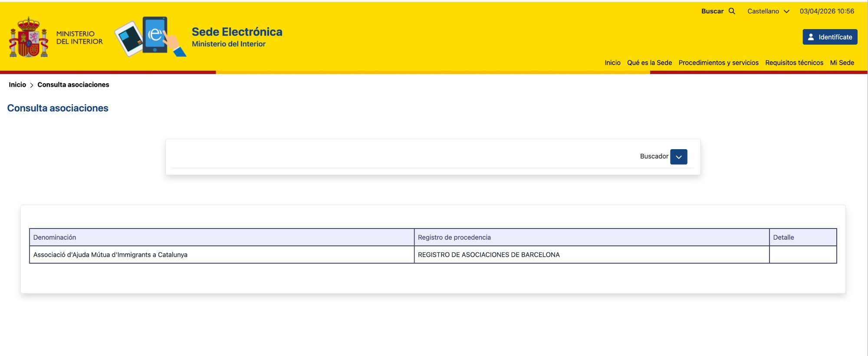Click the Spanish coat of arms logo

[x=29, y=38]
